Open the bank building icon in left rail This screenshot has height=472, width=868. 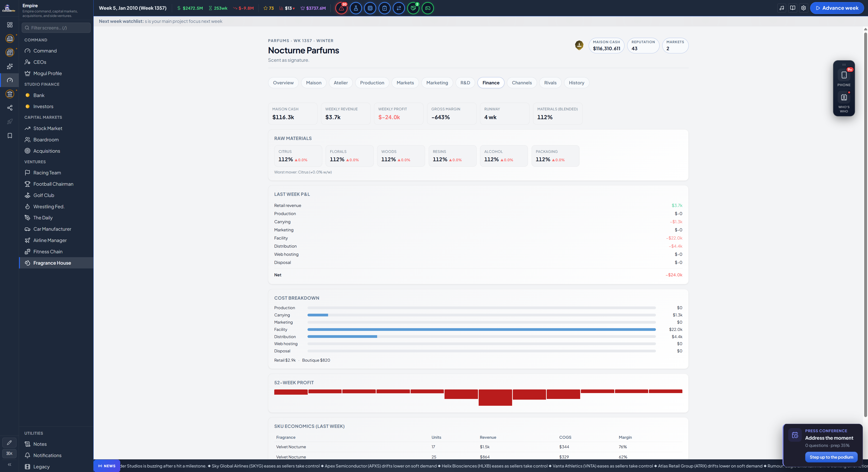click(x=10, y=94)
